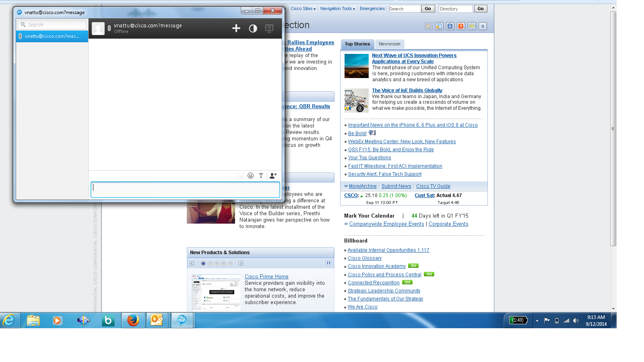Click the double-chevron collapse icon on intranet toolbar

(483, 26)
